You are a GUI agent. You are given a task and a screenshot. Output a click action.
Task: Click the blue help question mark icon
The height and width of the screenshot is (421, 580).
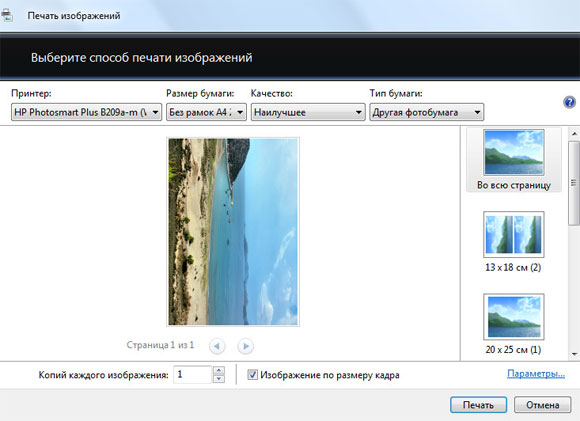pos(569,102)
